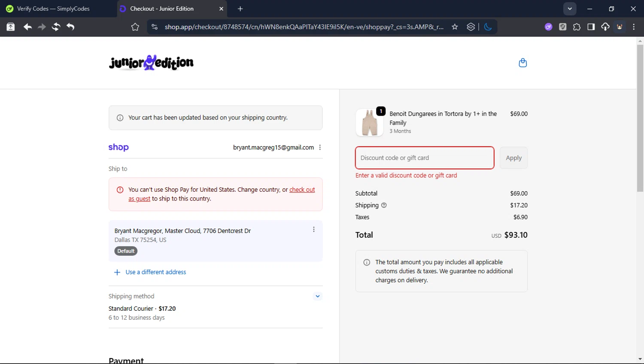
Task: Click the Junior Edition logo
Action: (x=151, y=63)
